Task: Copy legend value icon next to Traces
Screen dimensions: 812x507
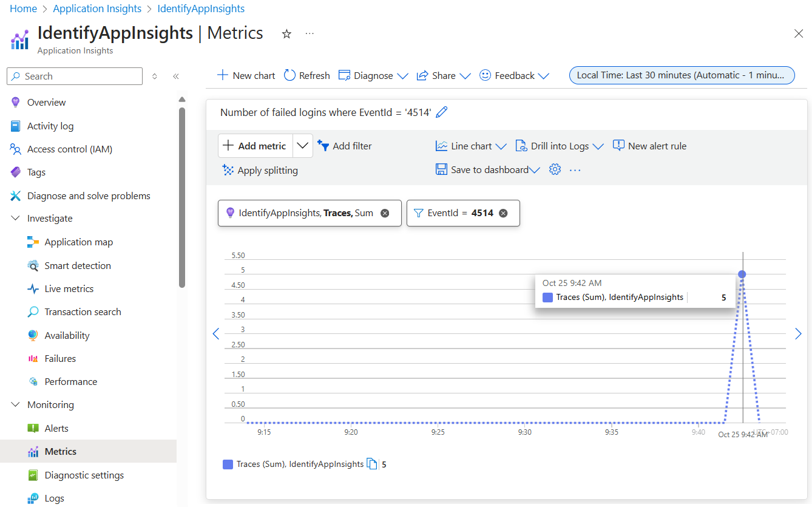Action: pos(372,464)
